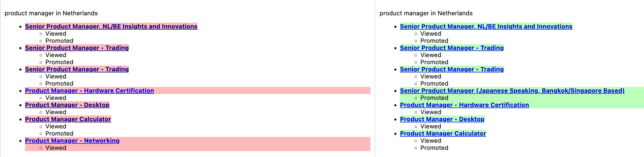Click the vertical divider between the two panes

[x=375, y=78]
